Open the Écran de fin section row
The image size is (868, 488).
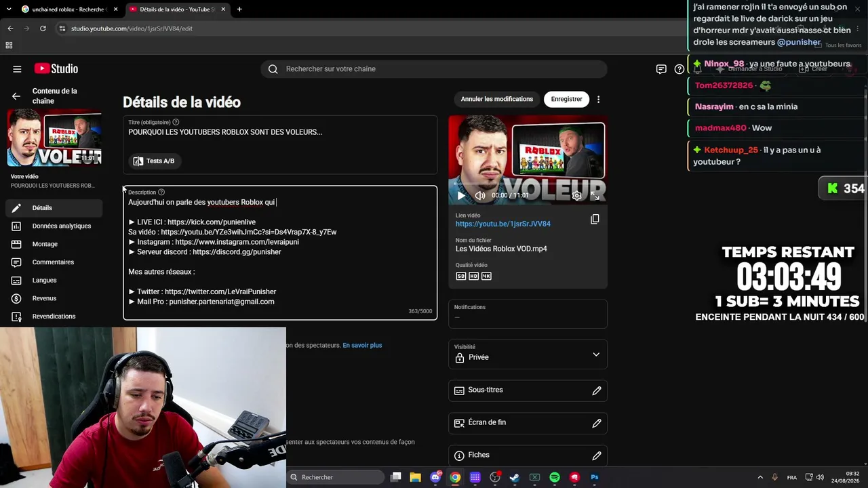528,423
